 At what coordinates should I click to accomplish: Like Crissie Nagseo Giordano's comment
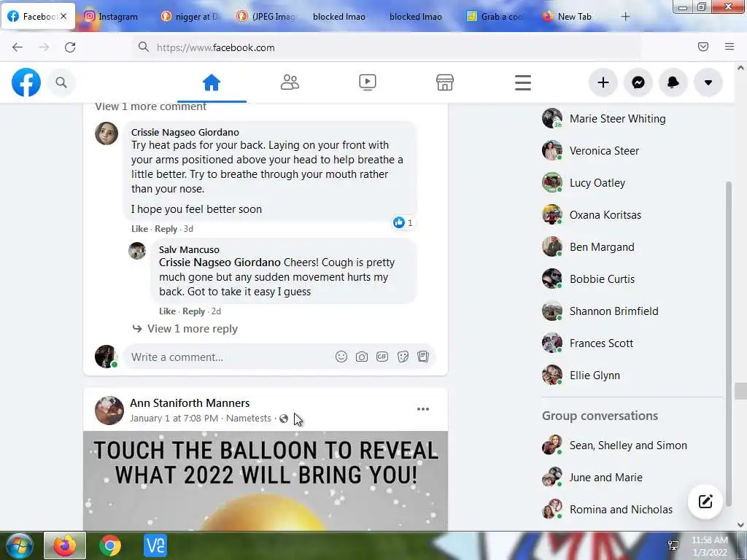click(139, 229)
